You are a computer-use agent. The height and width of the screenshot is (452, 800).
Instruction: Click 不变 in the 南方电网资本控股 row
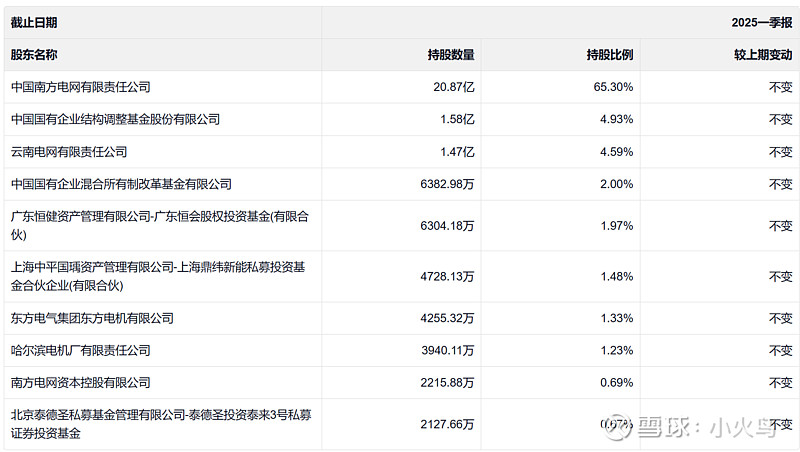pos(781,383)
